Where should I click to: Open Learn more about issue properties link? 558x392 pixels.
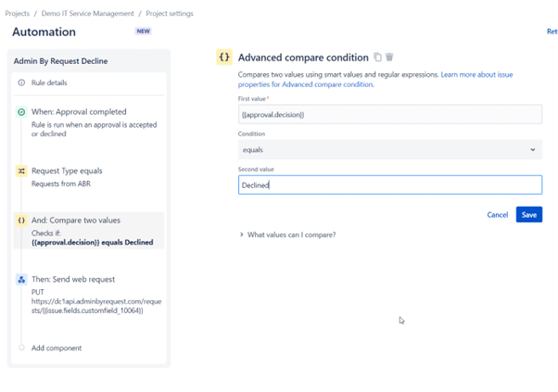[x=375, y=80]
